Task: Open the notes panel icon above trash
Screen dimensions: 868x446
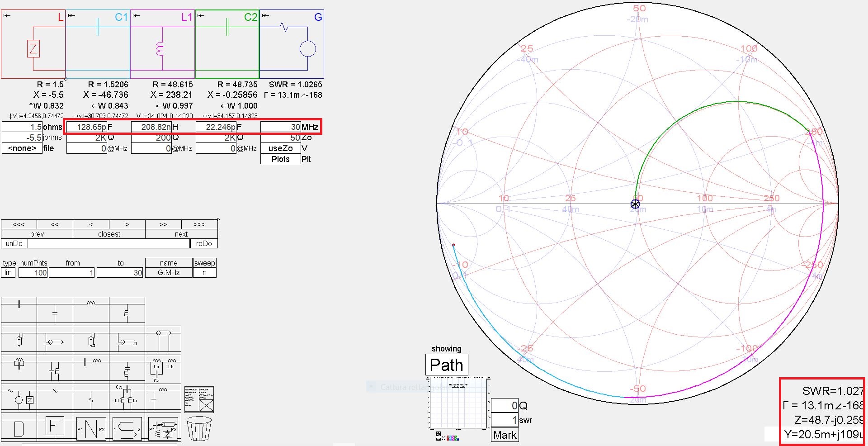Action: 199,399
